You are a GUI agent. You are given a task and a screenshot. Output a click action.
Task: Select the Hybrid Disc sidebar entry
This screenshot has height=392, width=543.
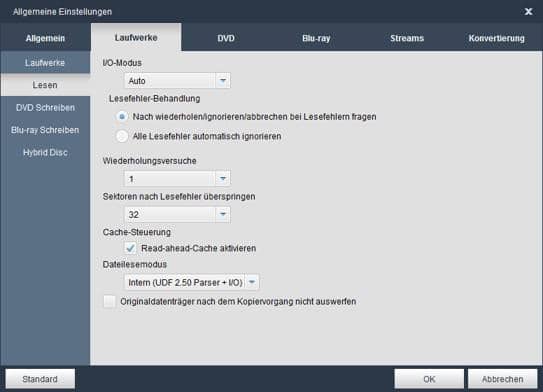pyautogui.click(x=45, y=153)
